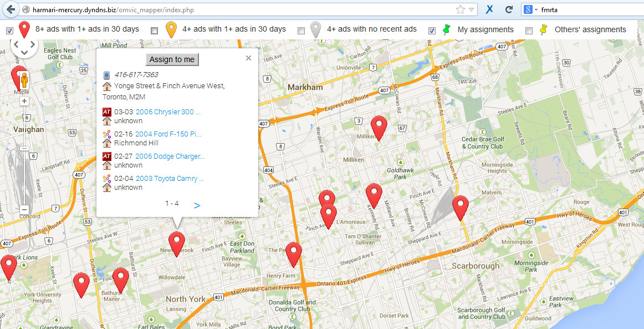Toggle the 8+ ads red marker checkbox

(x=10, y=31)
